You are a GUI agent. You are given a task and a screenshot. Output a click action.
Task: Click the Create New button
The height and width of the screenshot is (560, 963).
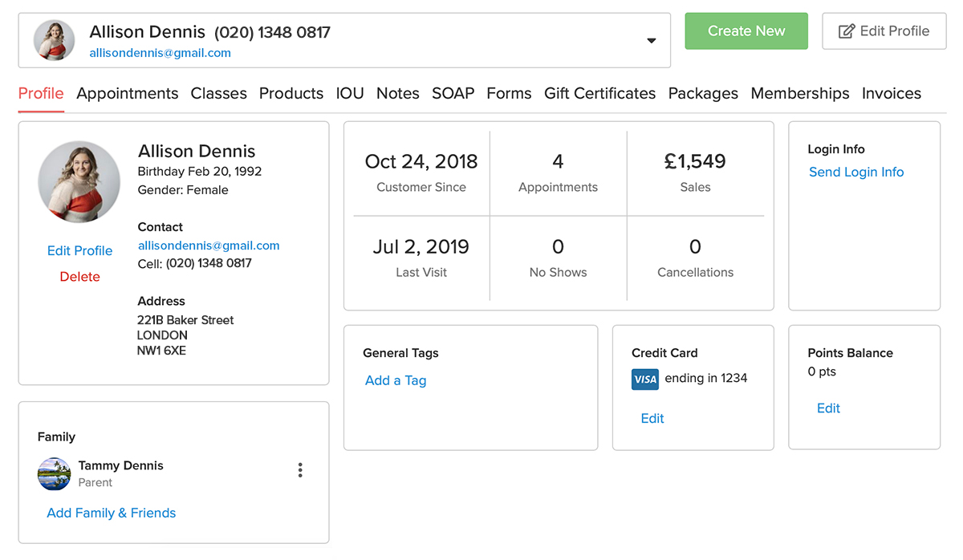(x=746, y=30)
